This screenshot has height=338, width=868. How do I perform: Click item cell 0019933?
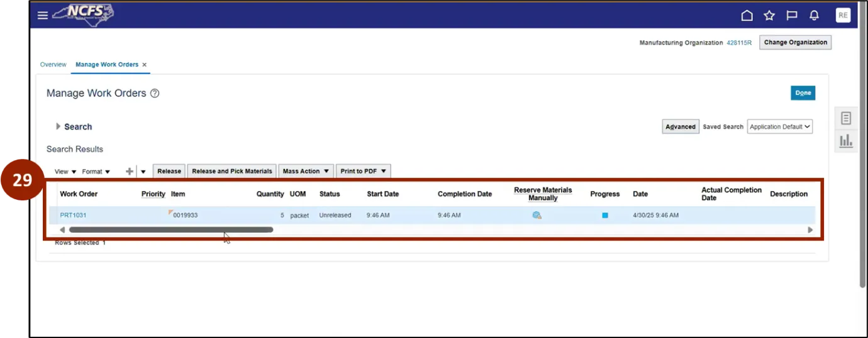point(186,215)
